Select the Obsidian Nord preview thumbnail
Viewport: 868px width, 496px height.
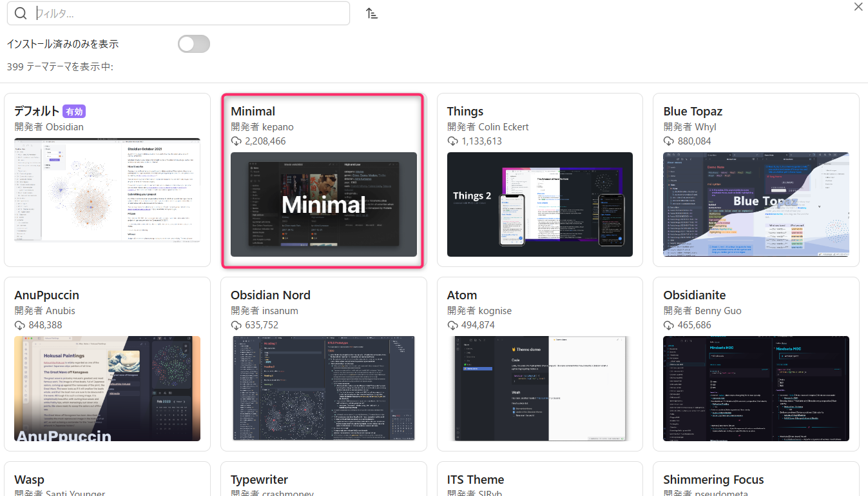point(323,388)
